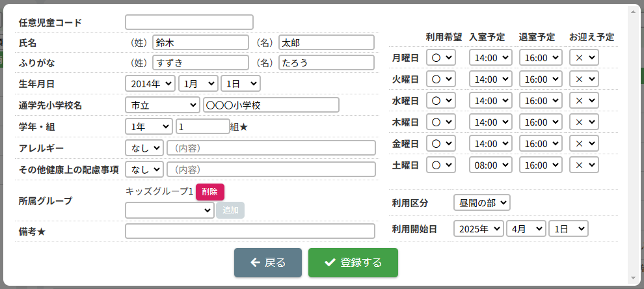Click the pink 削除 button
Screen dimensions: 644x289
[209, 191]
